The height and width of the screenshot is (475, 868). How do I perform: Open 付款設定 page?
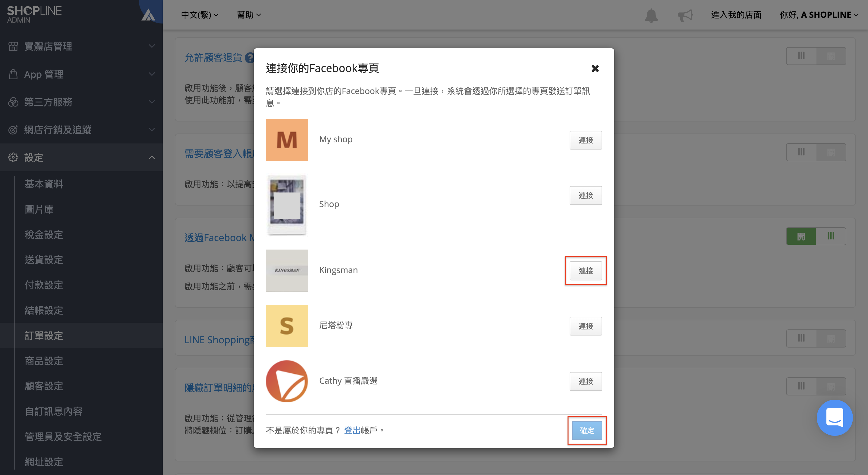[44, 285]
